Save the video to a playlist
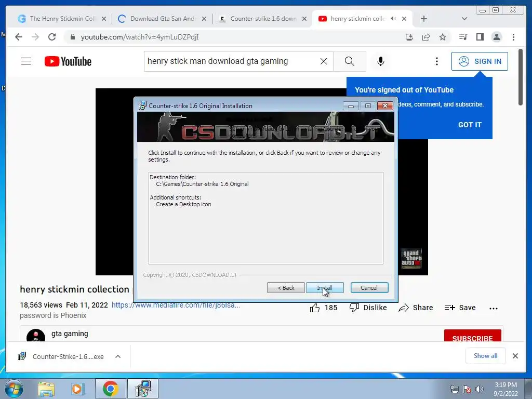The width and height of the screenshot is (532, 399). [460, 308]
